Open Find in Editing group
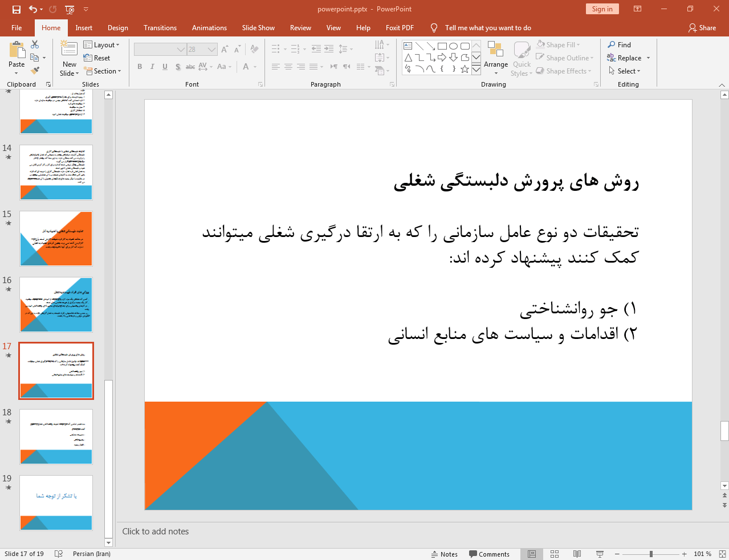 620,44
